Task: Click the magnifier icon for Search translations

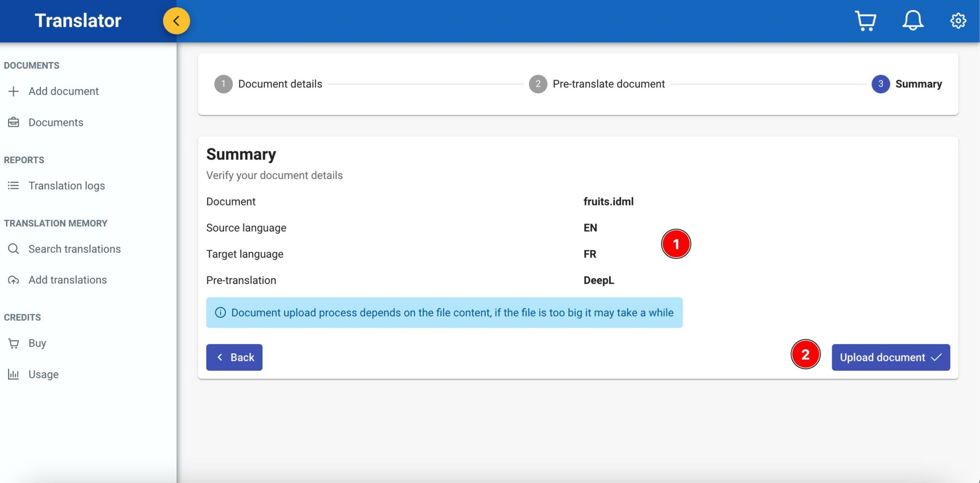Action: pyautogui.click(x=13, y=249)
